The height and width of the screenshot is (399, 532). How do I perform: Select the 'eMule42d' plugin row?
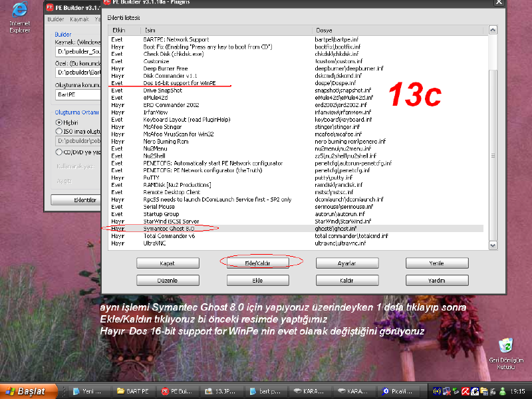click(296, 98)
